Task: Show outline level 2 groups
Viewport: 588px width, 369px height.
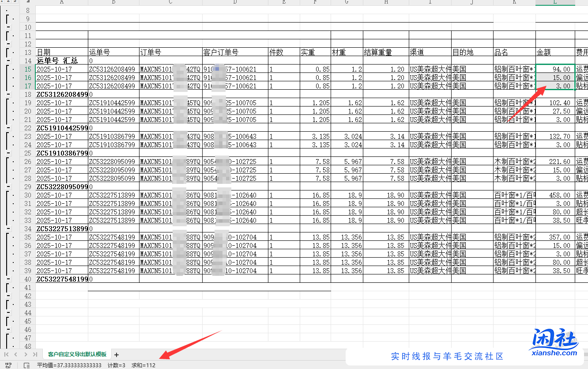Action: [x=9, y=1]
